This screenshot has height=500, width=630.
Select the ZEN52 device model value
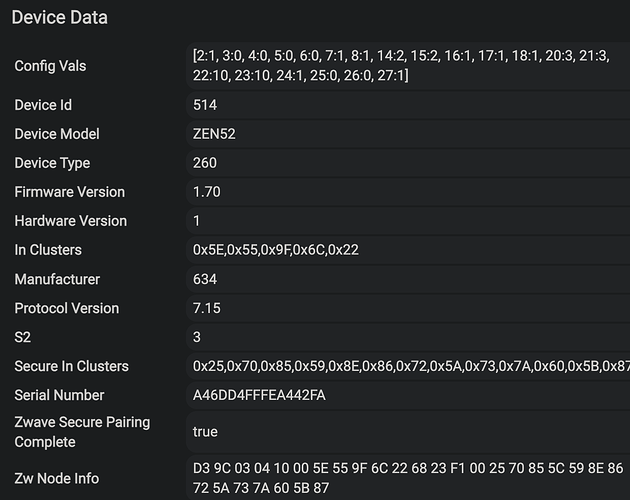214,134
